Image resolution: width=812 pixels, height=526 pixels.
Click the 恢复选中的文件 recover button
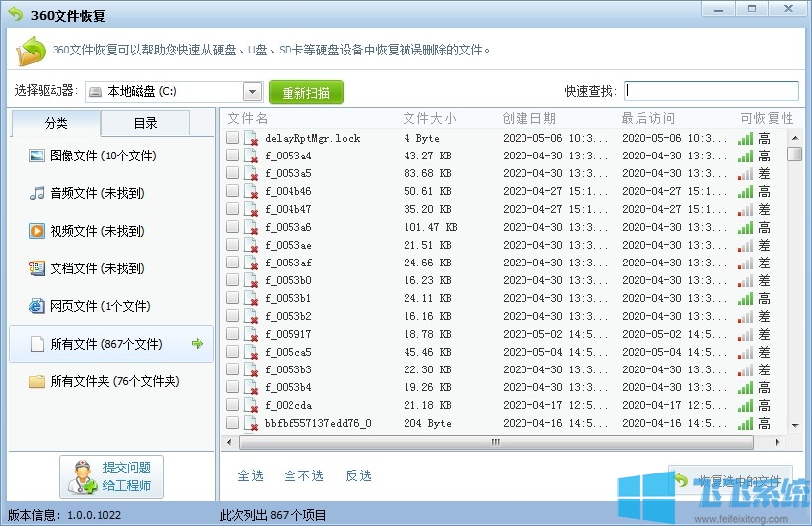tap(730, 481)
